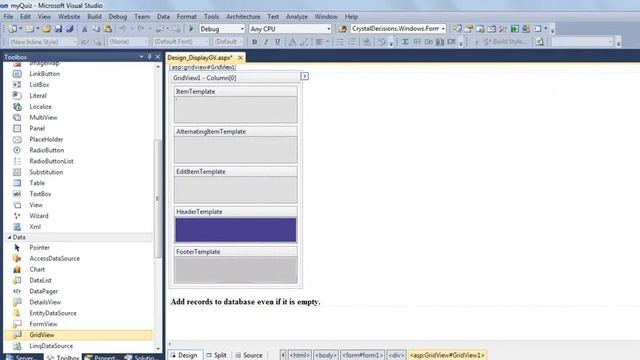
Task: Open the Architecture menu
Action: pos(243,17)
